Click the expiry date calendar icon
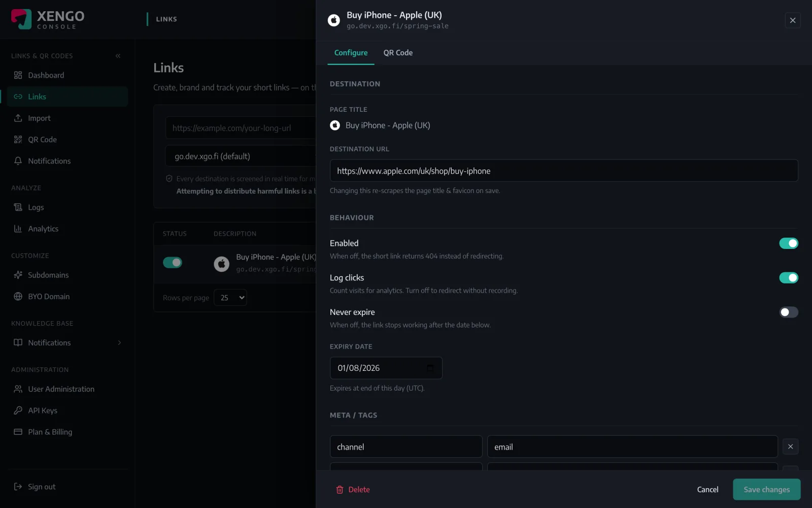 tap(430, 368)
